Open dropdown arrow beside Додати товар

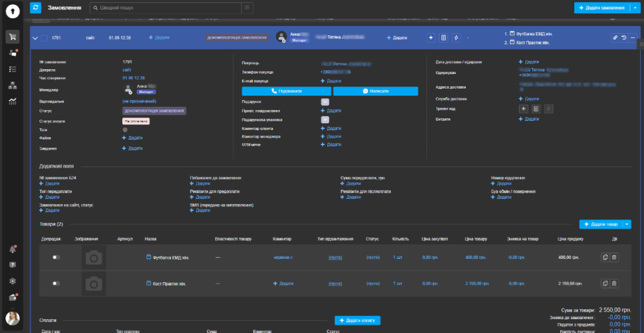point(627,224)
